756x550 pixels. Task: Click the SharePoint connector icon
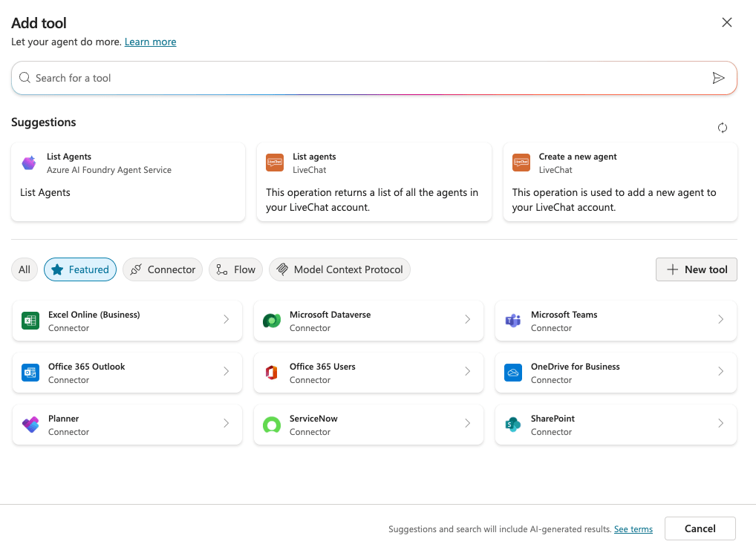pos(513,425)
